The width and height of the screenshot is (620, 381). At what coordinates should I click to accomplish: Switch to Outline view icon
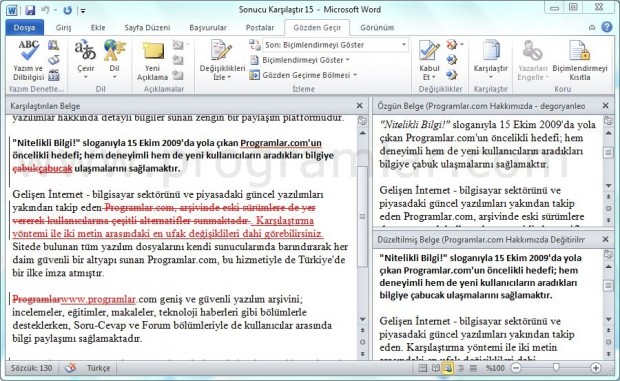(460, 368)
